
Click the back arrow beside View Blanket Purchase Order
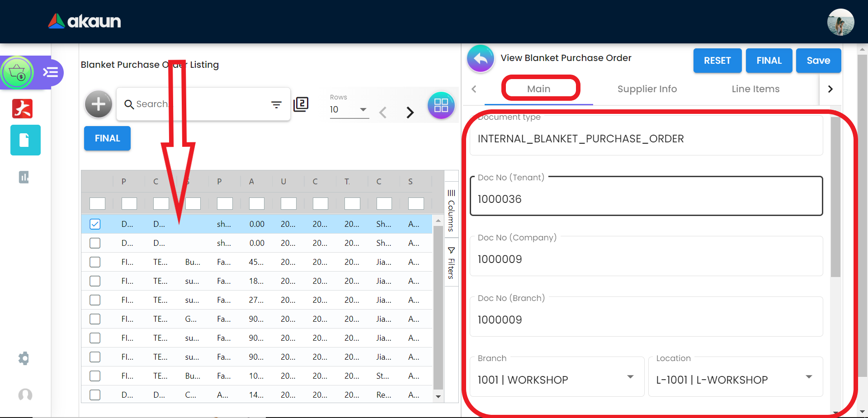click(480, 59)
